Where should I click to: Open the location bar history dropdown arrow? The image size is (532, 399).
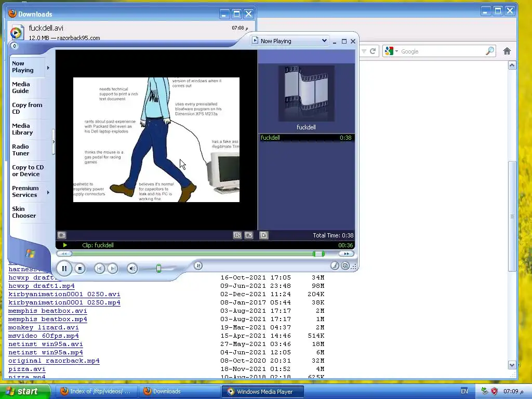[364, 51]
